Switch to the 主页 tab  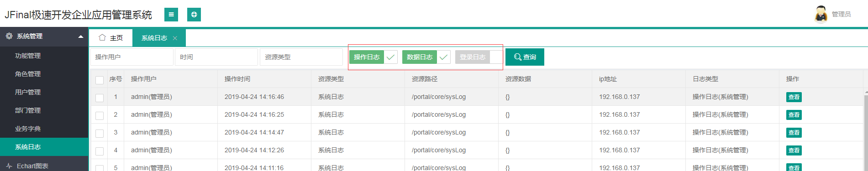pos(111,38)
